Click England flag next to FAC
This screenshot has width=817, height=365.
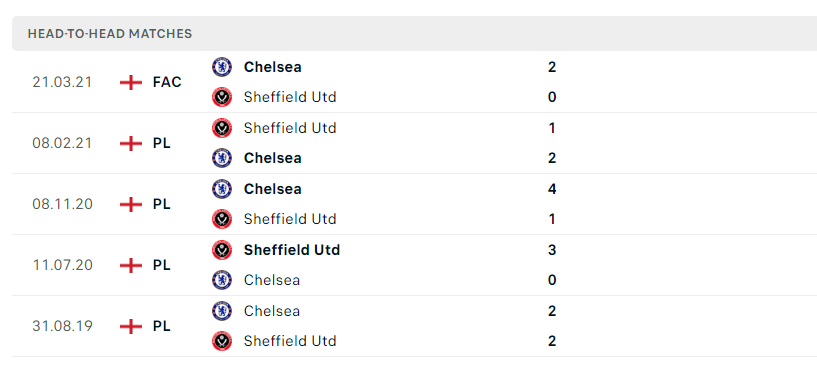[131, 82]
